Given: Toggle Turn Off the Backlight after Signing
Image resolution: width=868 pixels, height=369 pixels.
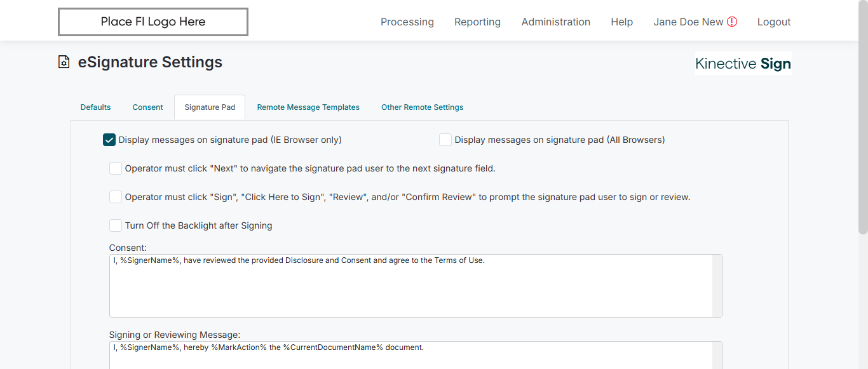Looking at the screenshot, I should tap(116, 225).
